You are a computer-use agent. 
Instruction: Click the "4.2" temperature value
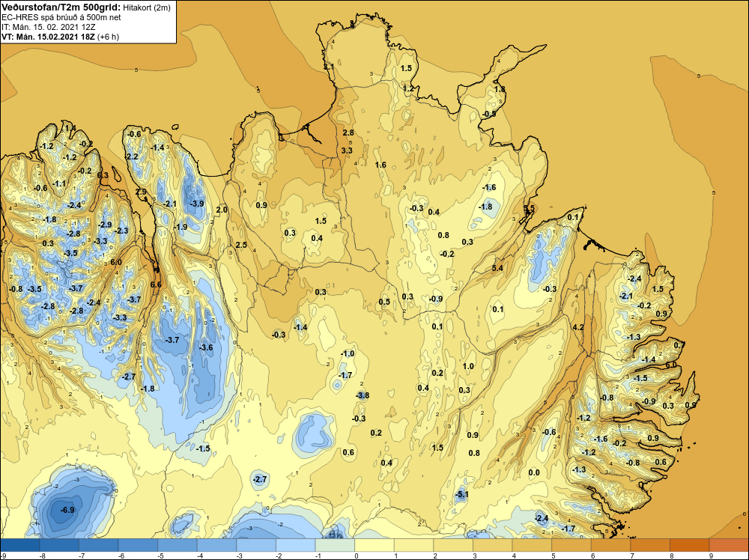tap(578, 327)
